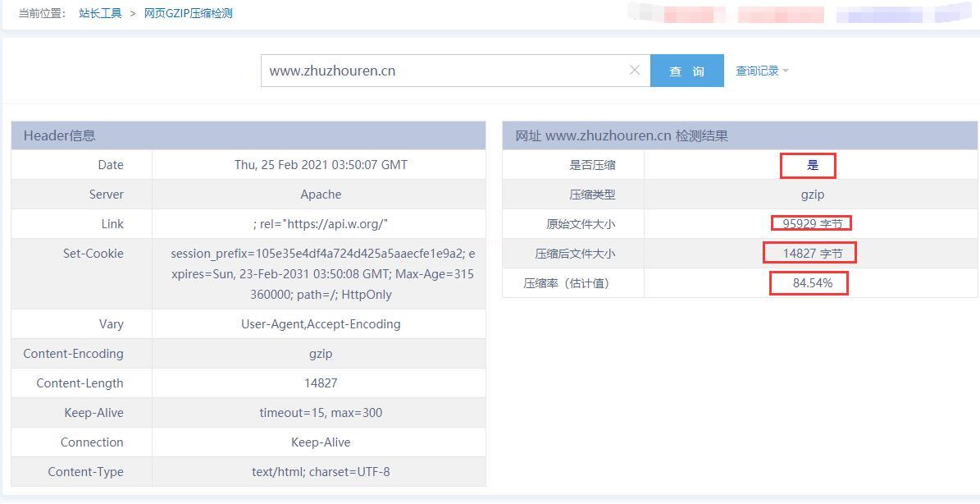Open the 站长工具 breadcrumb link

(100, 13)
